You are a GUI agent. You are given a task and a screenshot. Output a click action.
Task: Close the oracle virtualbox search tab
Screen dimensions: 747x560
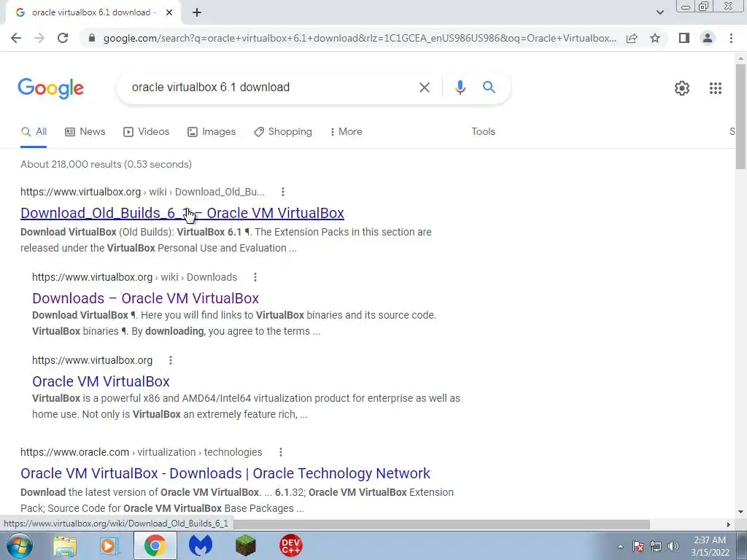169,13
